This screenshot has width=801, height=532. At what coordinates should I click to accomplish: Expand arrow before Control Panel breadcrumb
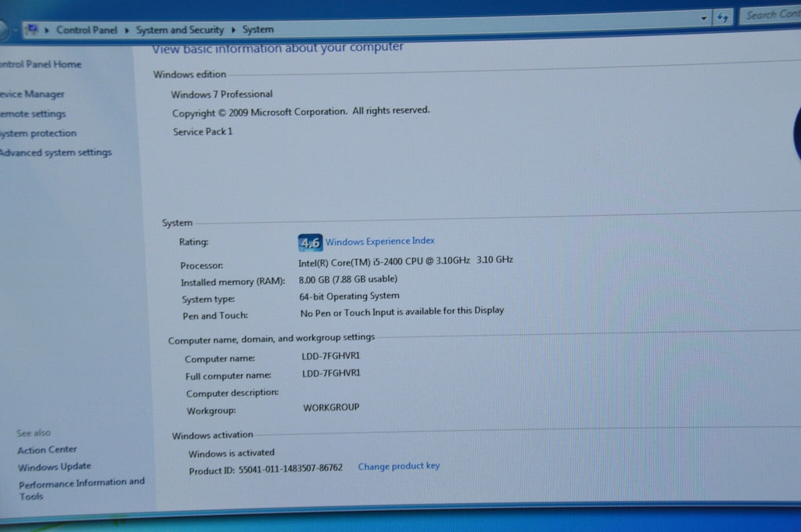point(46,31)
